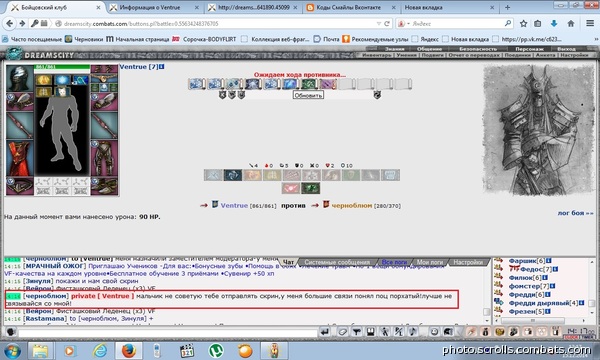The width and height of the screenshot is (600, 360).
Task: Click the send message arrow icon
Action: click(325, 332)
